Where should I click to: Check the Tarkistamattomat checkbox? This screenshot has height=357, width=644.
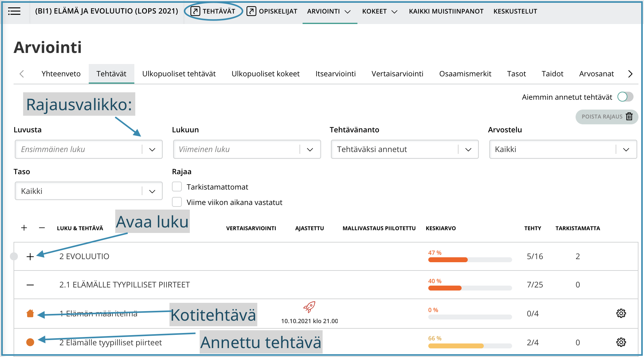click(177, 187)
